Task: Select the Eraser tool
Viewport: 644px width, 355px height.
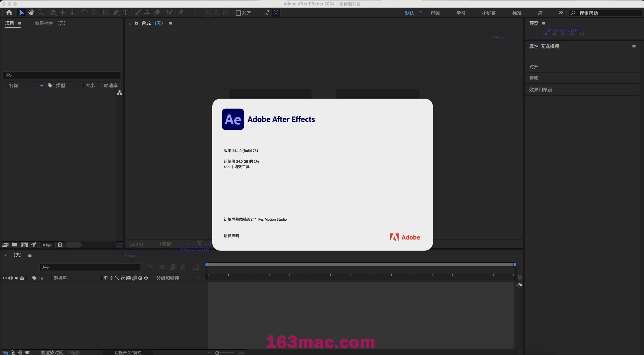Action: coord(157,13)
